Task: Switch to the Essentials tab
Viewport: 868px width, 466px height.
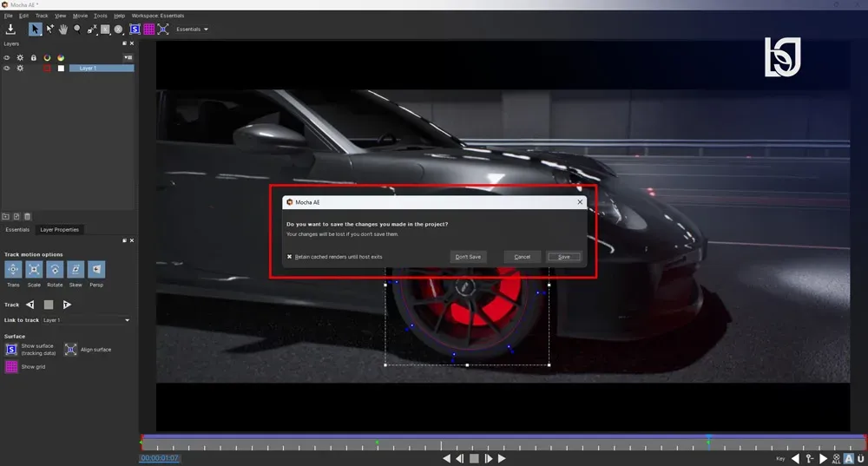Action: (17, 230)
